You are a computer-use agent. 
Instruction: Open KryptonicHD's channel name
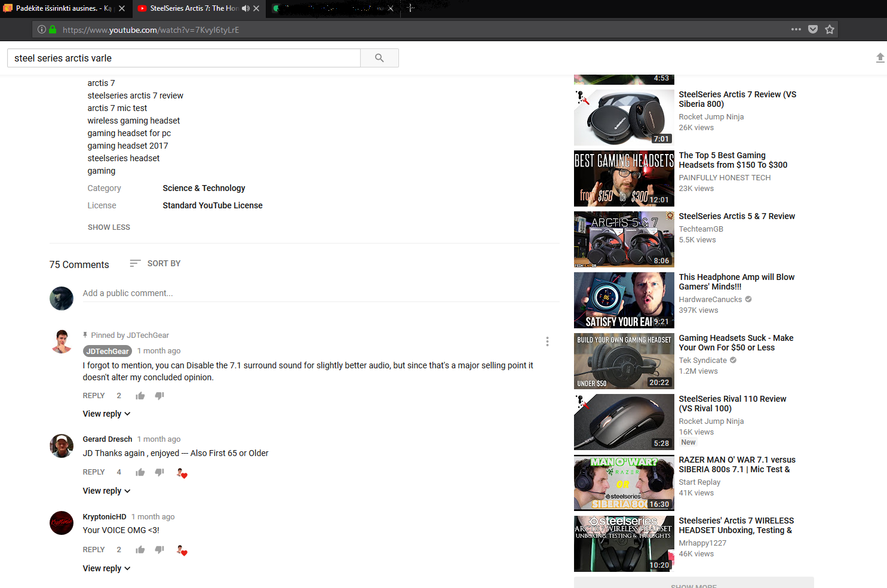coord(105,516)
